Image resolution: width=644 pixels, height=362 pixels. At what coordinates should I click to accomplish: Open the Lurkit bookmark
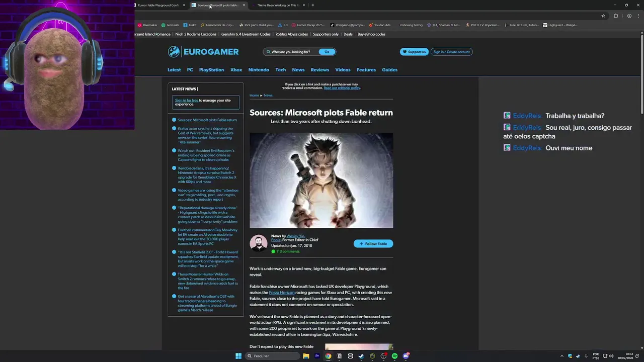click(x=190, y=25)
